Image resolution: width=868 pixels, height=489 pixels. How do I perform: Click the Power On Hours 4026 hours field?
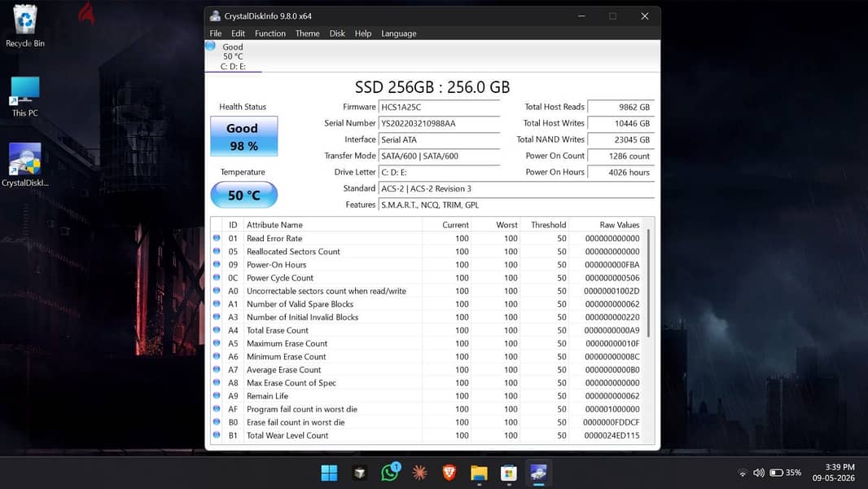[x=620, y=172]
